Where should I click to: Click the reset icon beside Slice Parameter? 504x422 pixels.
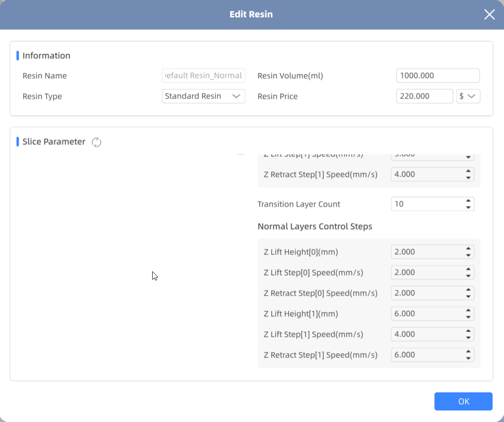pos(96,142)
